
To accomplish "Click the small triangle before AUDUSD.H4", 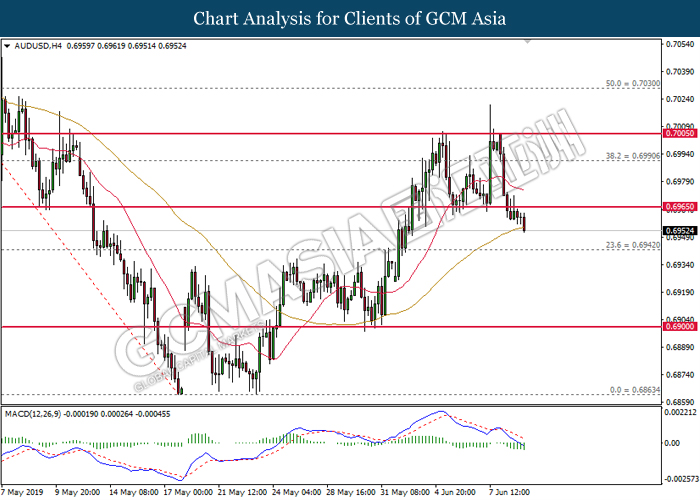I will coord(7,46).
